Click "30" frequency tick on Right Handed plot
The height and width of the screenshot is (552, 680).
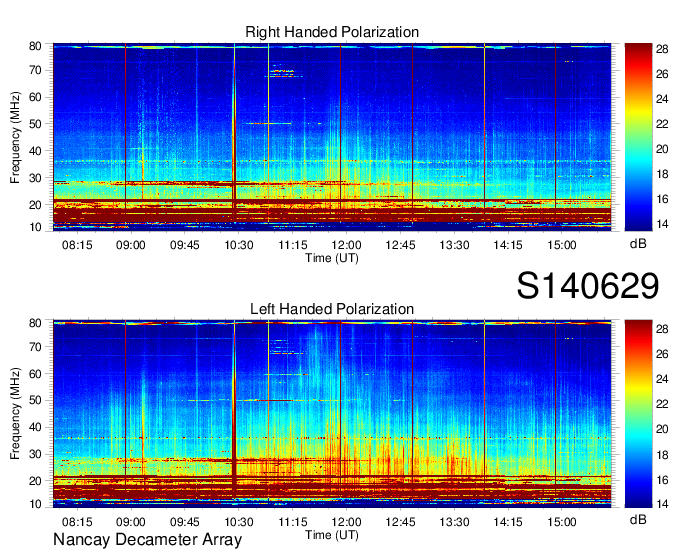[35, 178]
